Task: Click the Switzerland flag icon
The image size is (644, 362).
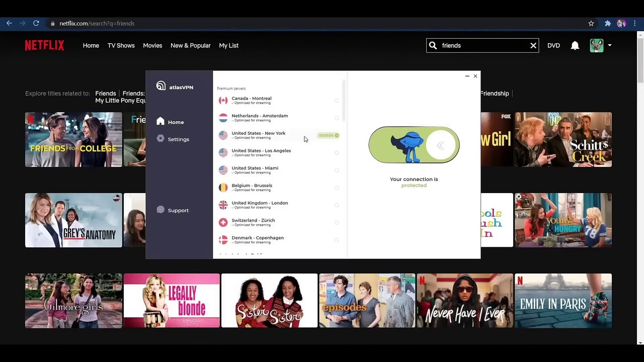Action: point(223,222)
